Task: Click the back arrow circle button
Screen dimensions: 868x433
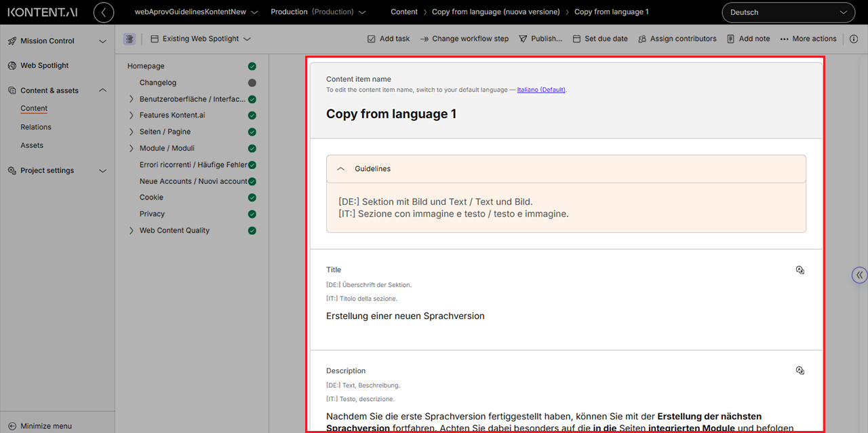Action: tap(104, 12)
